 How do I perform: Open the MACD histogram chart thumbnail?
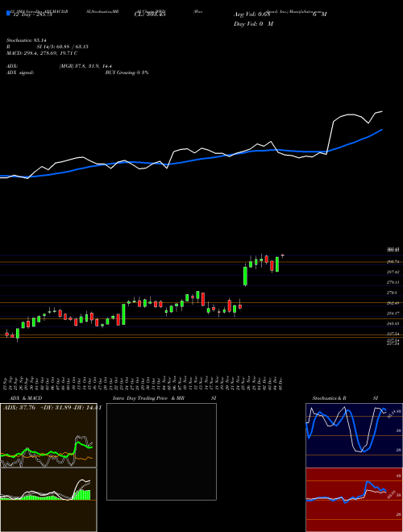pos(48,500)
